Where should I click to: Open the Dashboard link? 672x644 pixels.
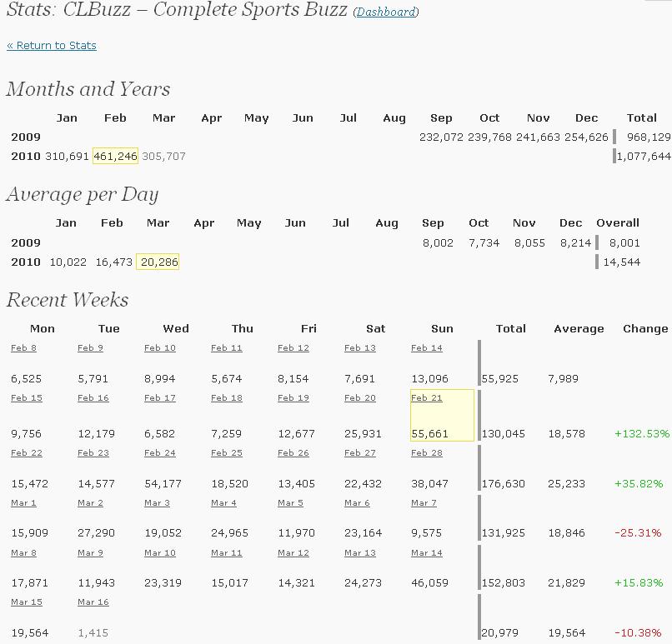386,12
